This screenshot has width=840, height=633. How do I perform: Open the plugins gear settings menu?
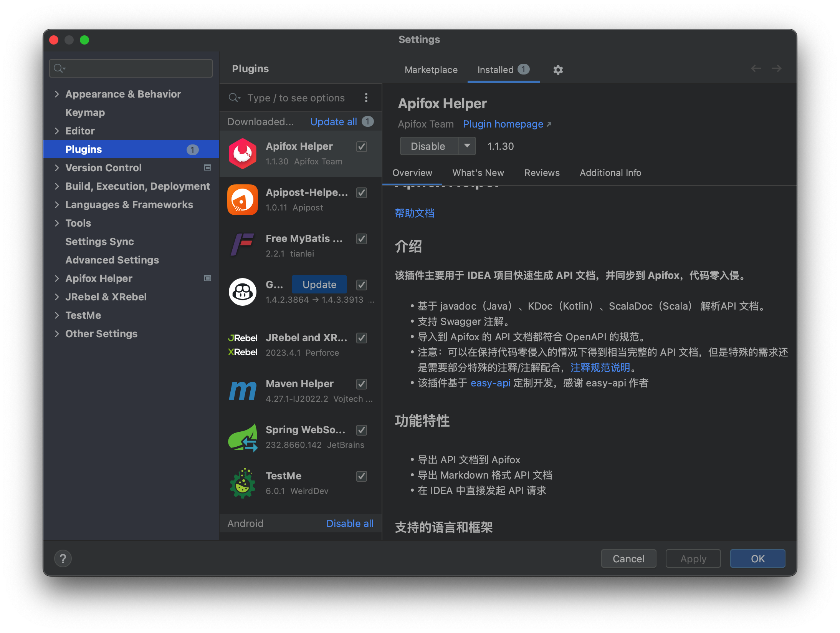click(x=558, y=70)
